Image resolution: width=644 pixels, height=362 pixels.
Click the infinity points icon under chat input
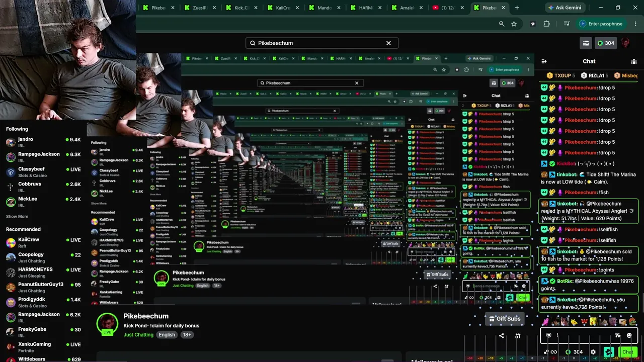[x=553, y=352]
